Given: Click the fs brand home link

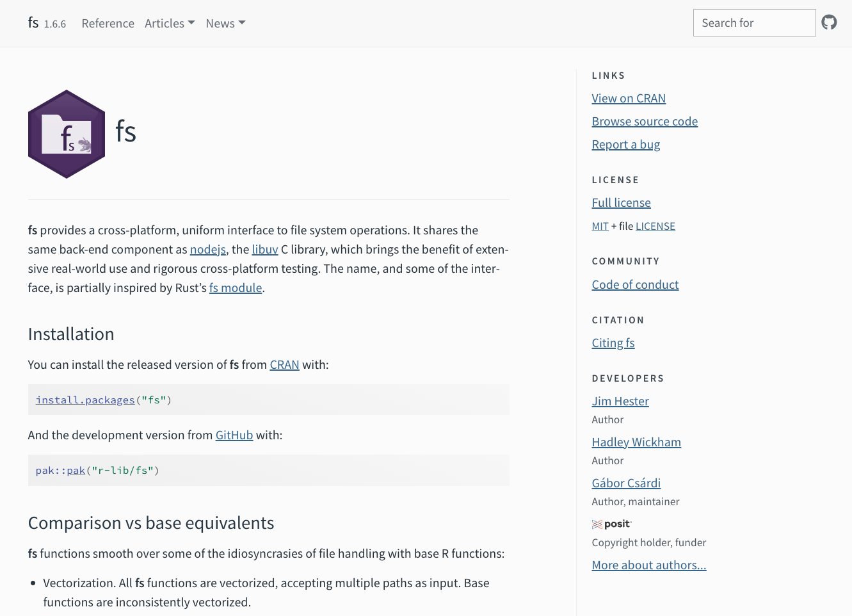Looking at the screenshot, I should point(33,22).
